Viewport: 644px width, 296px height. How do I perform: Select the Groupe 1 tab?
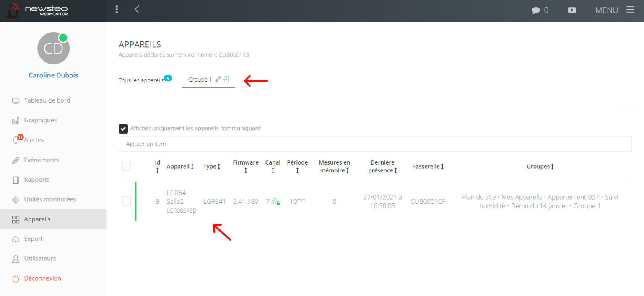click(200, 80)
